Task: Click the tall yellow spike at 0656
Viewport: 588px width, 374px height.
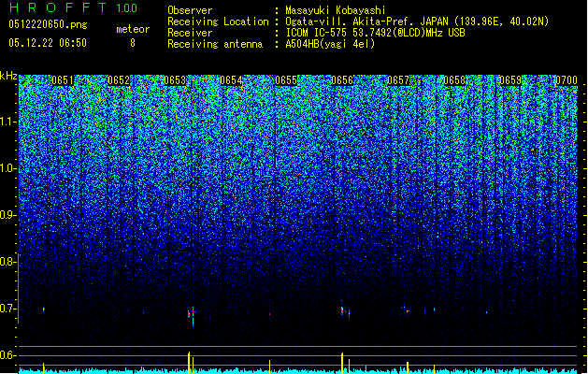Action: coord(342,363)
